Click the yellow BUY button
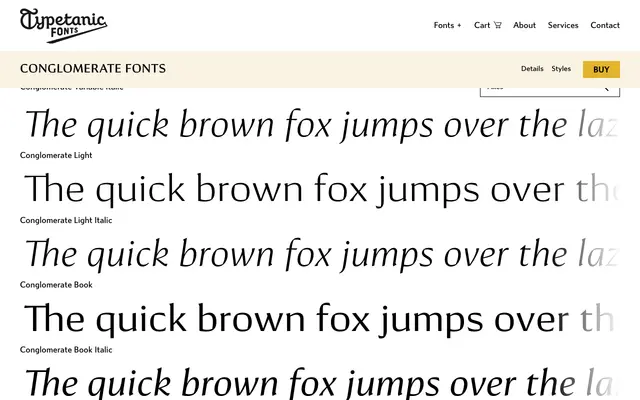Viewport: 640px width, 400px height. [x=601, y=69]
